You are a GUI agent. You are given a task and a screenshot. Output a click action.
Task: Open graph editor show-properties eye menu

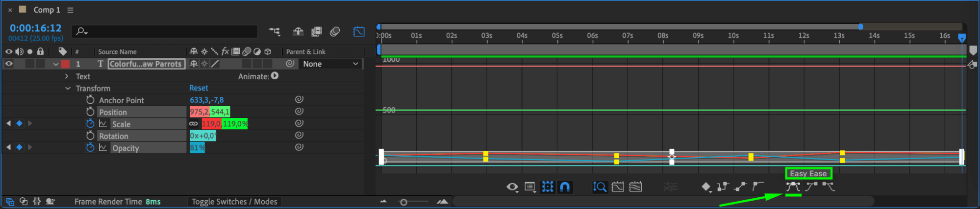[512, 187]
